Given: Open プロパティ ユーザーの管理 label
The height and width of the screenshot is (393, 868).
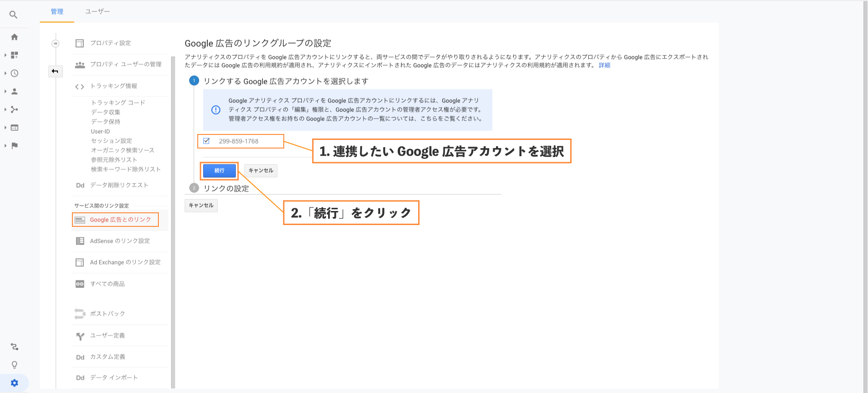Looking at the screenshot, I should [126, 64].
